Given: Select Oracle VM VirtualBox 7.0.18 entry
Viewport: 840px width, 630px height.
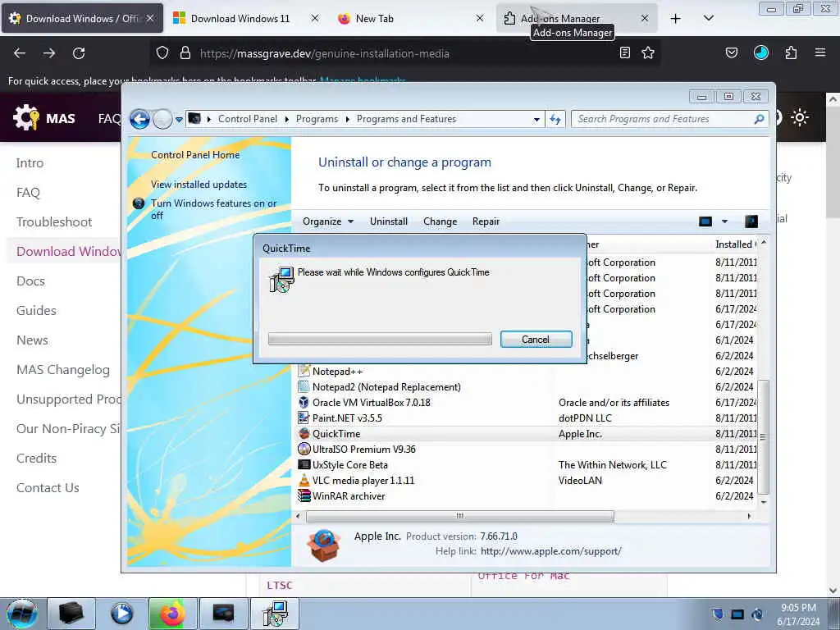Looking at the screenshot, I should click(x=372, y=402).
